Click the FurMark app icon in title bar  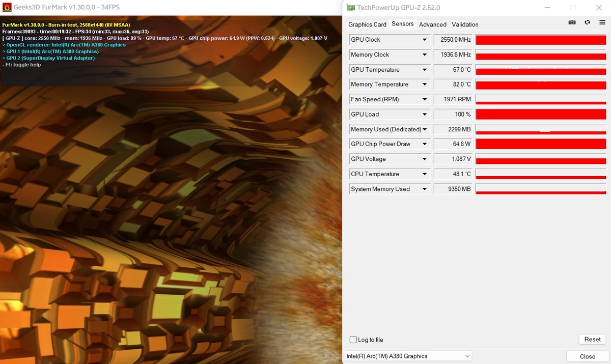pyautogui.click(x=7, y=8)
